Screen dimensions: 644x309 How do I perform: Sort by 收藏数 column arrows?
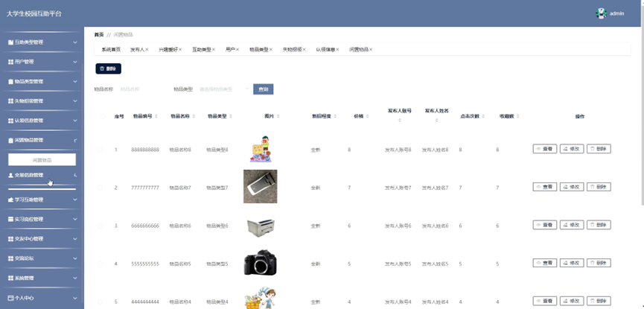tap(518, 117)
